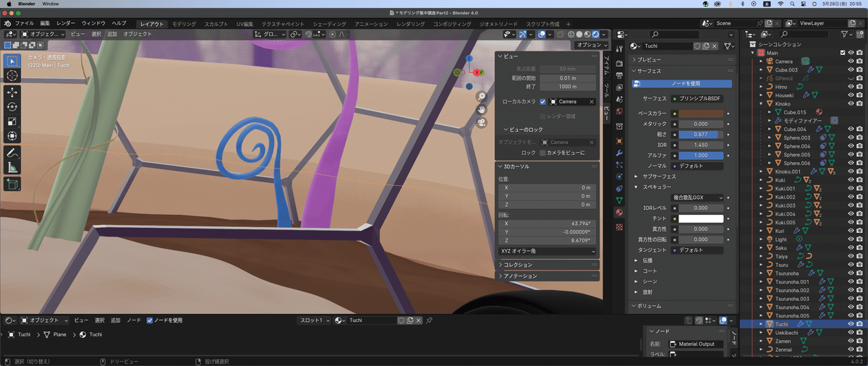Select the Rotate tool
Viewport: 868px width, 366px height.
click(12, 107)
